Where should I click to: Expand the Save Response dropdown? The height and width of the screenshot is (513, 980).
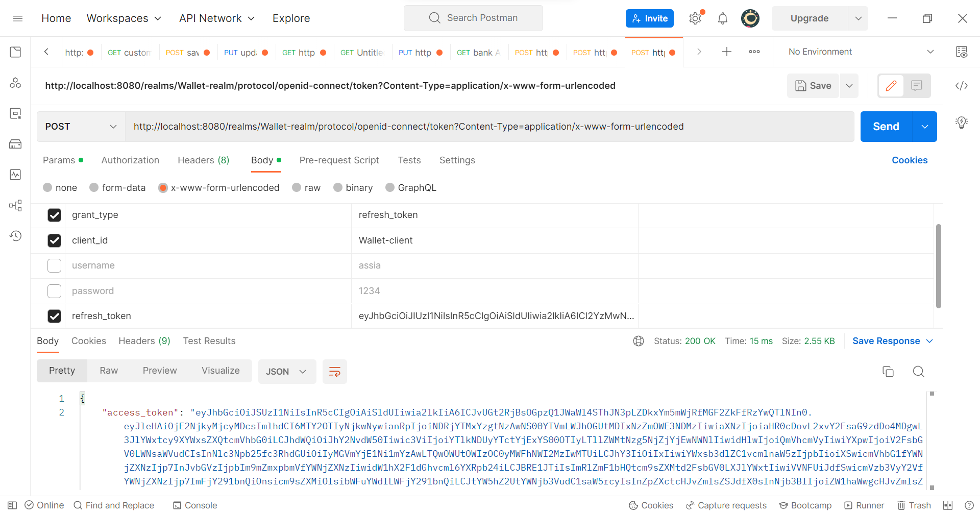930,341
